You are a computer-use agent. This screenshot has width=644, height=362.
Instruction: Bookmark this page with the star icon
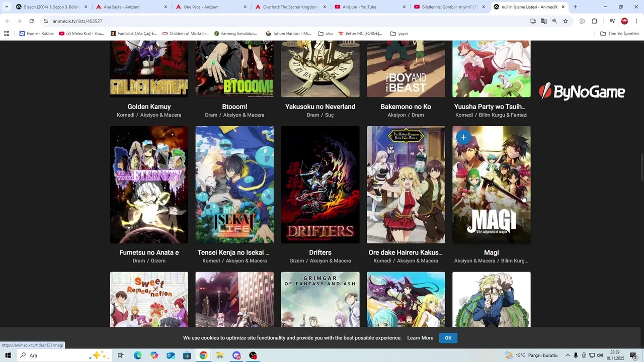[x=566, y=21]
